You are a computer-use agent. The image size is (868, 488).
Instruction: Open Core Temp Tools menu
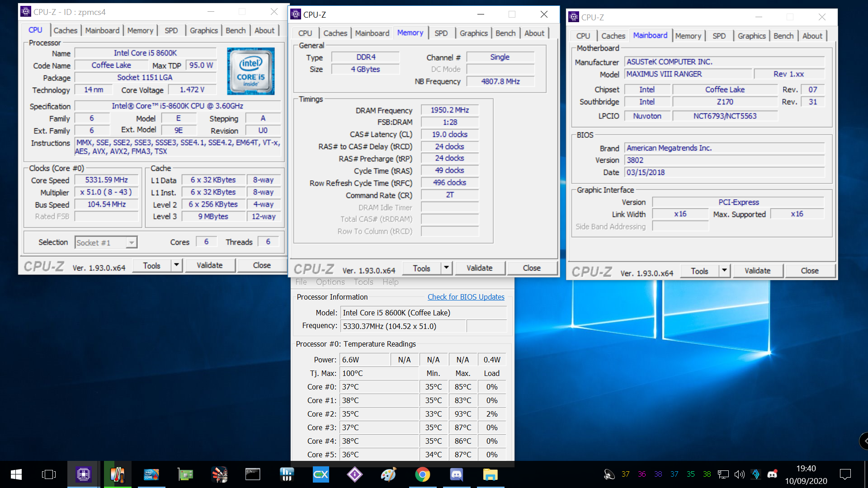363,282
